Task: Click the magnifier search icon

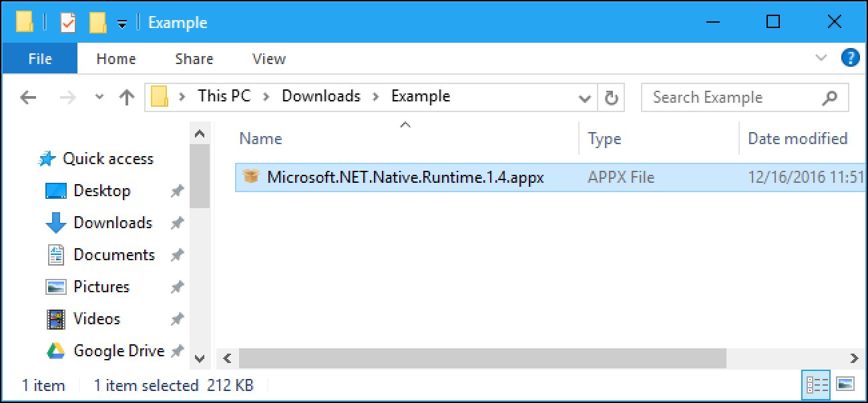Action: tap(829, 97)
